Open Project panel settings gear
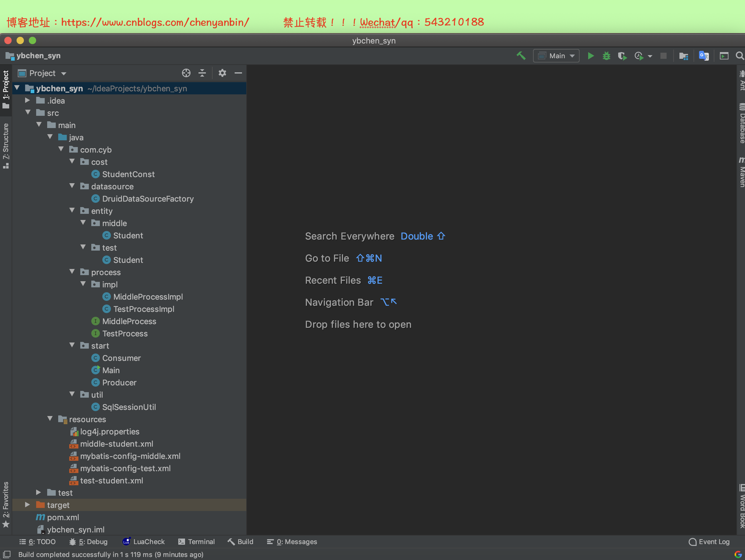The width and height of the screenshot is (745, 560). (x=222, y=73)
